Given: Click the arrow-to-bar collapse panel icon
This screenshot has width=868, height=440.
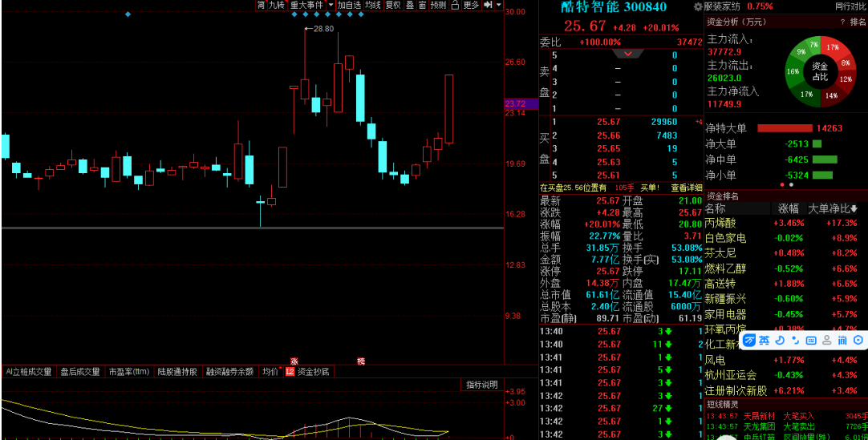Looking at the screenshot, I should coord(488,5).
